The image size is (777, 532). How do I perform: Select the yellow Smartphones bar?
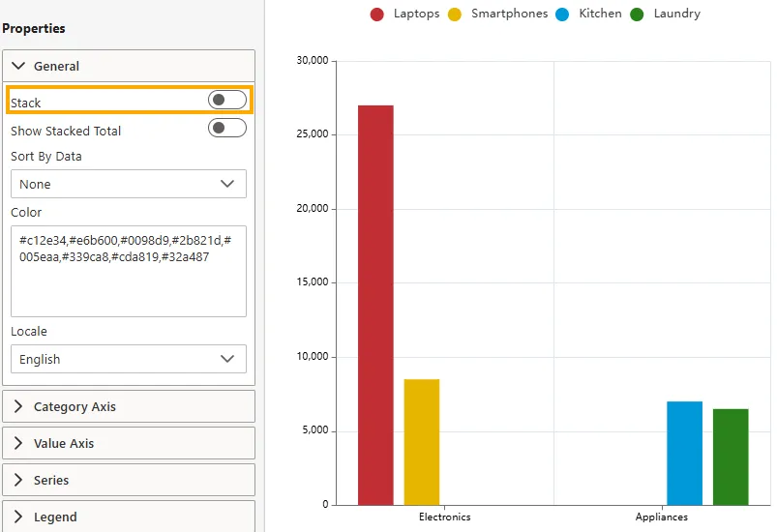coord(422,441)
